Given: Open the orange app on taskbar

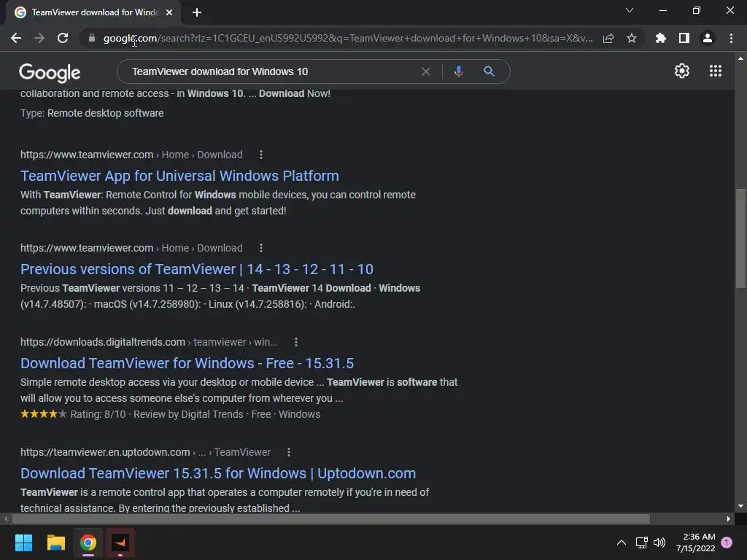Looking at the screenshot, I should tap(120, 542).
